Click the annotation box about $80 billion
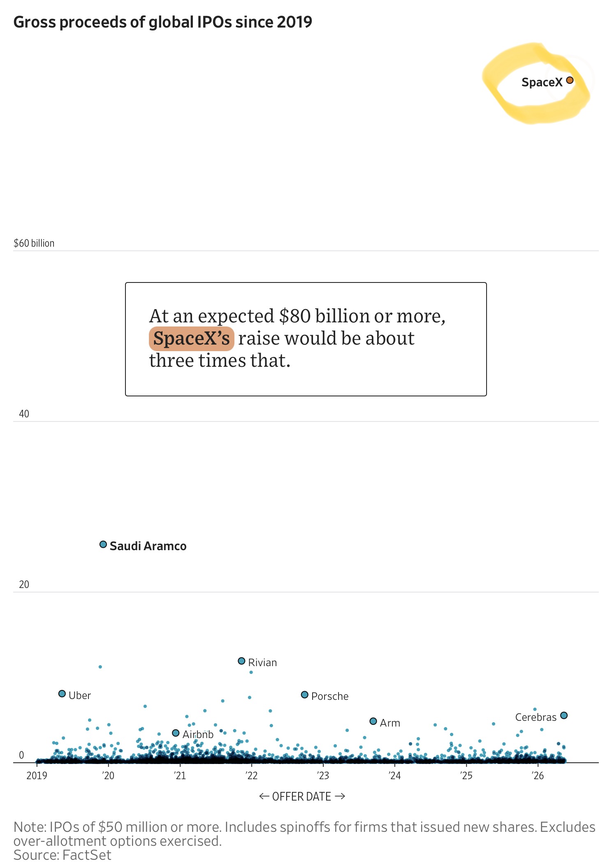Viewport: 612px width, 868px height. 306,339
